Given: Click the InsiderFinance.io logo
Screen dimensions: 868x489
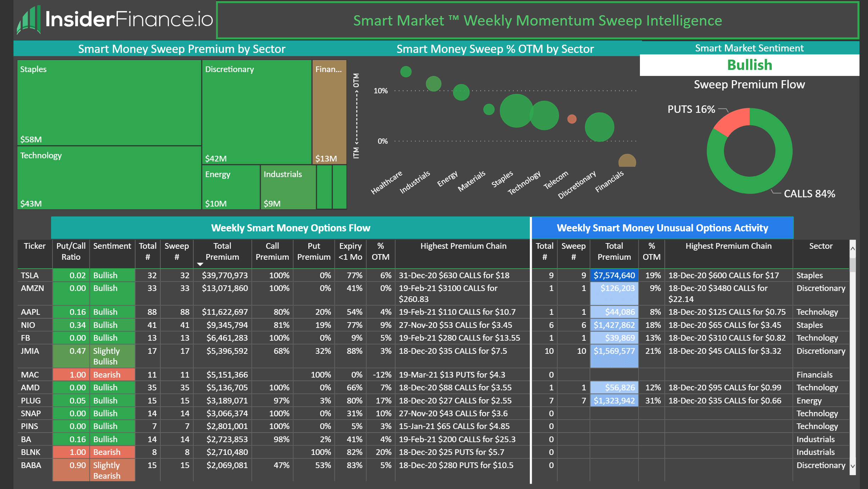Looking at the screenshot, I should pos(114,21).
